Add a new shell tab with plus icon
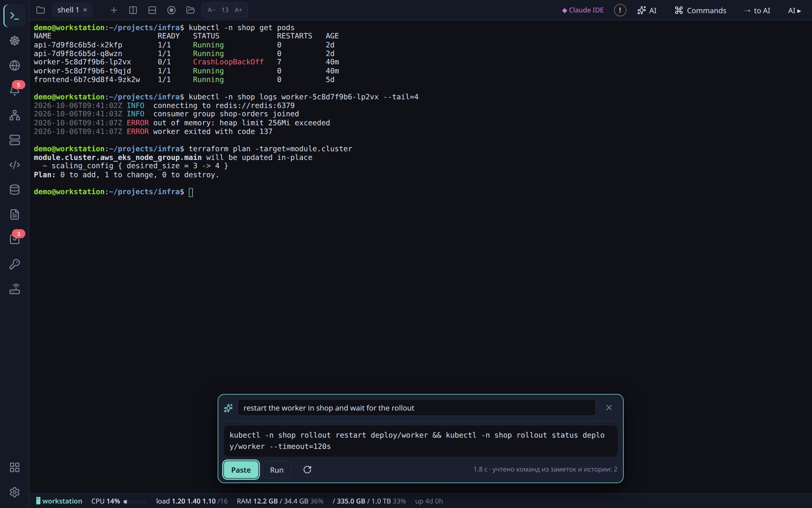This screenshot has height=508, width=812. click(x=114, y=10)
